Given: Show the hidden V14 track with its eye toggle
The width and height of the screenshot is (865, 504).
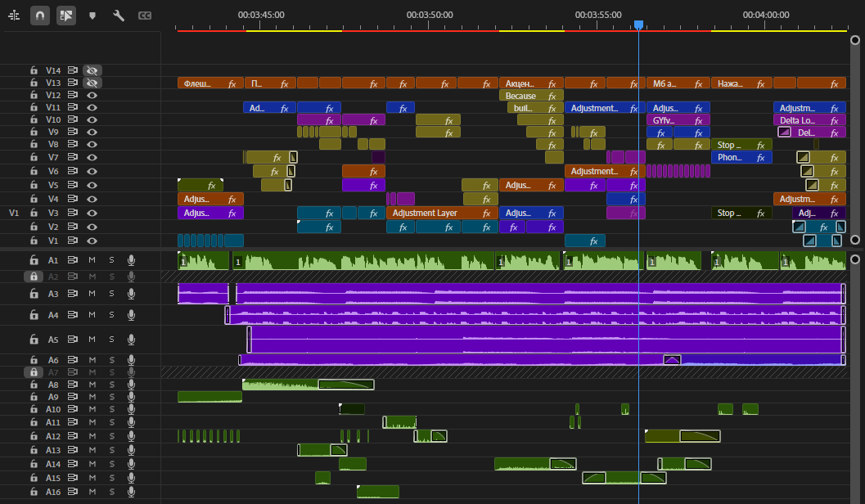Looking at the screenshot, I should (92, 70).
